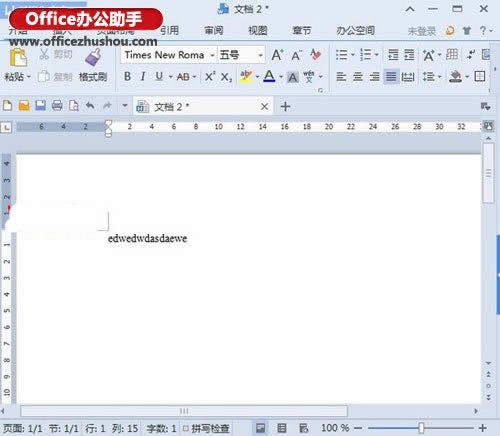This screenshot has width=500, height=436.
Task: Click the increase font size icon
Action: point(277,55)
